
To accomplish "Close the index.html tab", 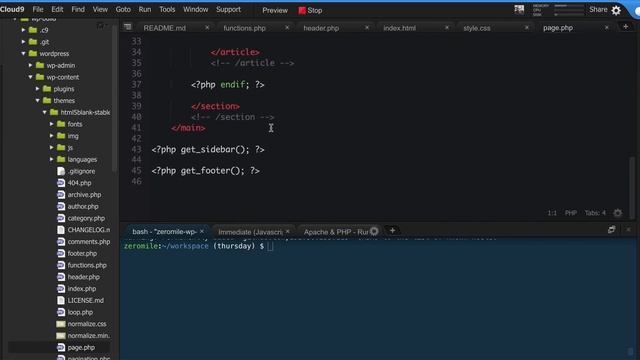I will pyautogui.click(x=447, y=27).
